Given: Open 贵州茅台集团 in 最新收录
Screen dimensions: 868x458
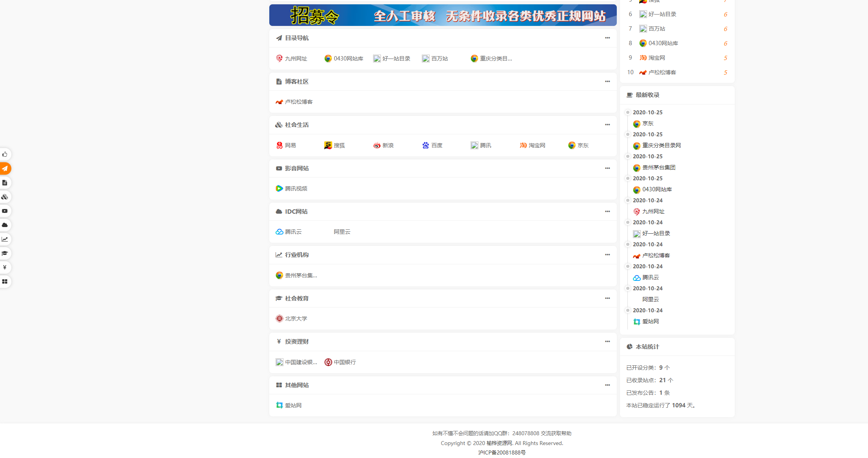Looking at the screenshot, I should coord(654,167).
